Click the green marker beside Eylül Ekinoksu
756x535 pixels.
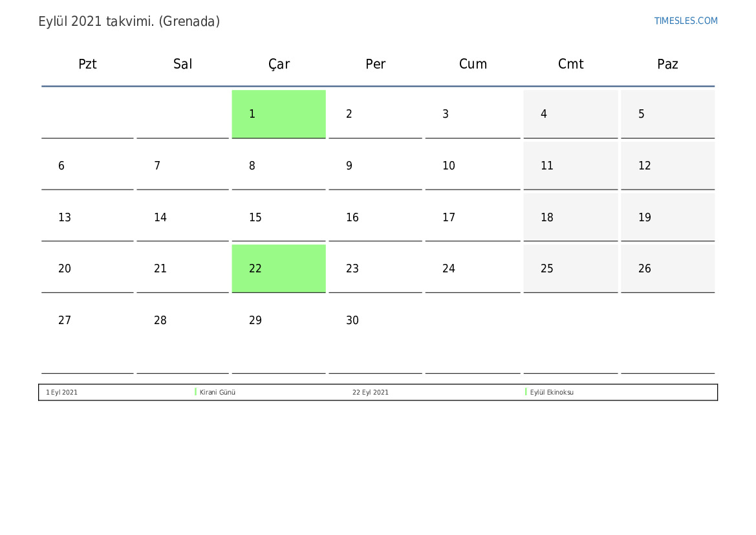coord(526,392)
